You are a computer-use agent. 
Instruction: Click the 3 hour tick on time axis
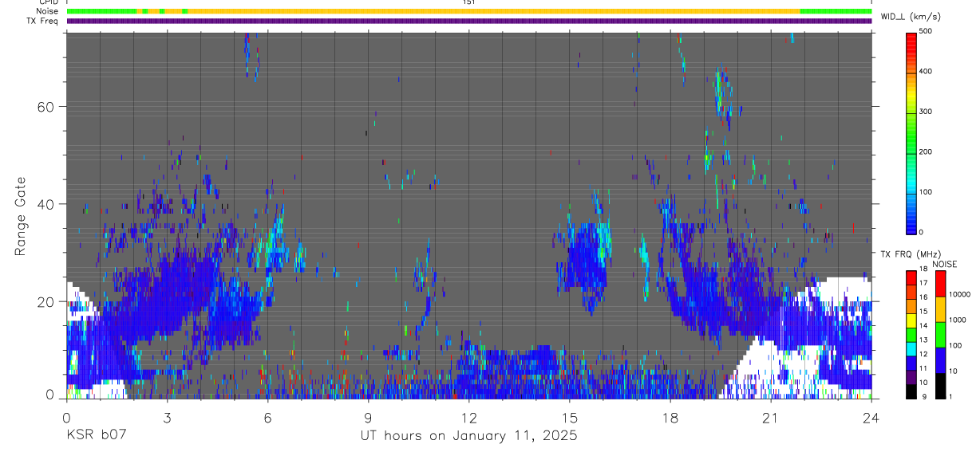pyautogui.click(x=167, y=418)
